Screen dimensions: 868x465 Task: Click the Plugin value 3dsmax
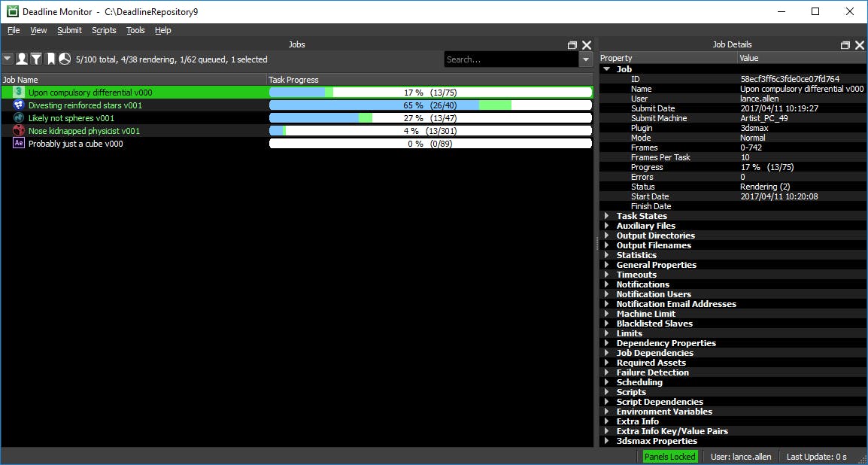[x=755, y=128]
